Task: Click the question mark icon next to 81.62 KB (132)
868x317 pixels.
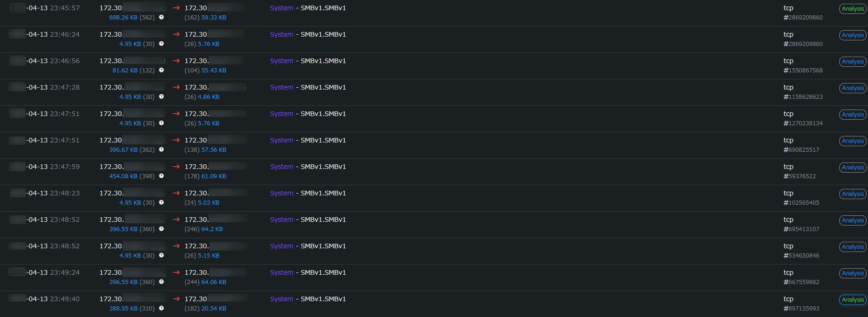Action: (161, 70)
